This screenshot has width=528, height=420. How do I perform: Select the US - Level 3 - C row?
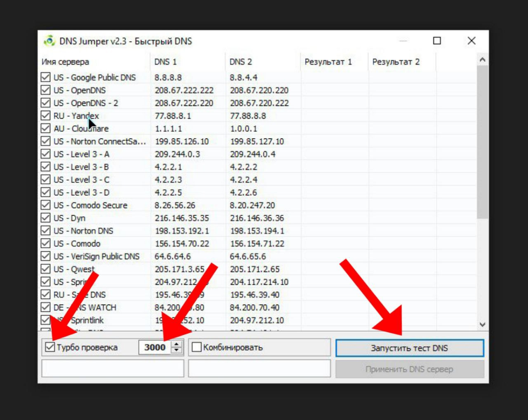coord(81,180)
